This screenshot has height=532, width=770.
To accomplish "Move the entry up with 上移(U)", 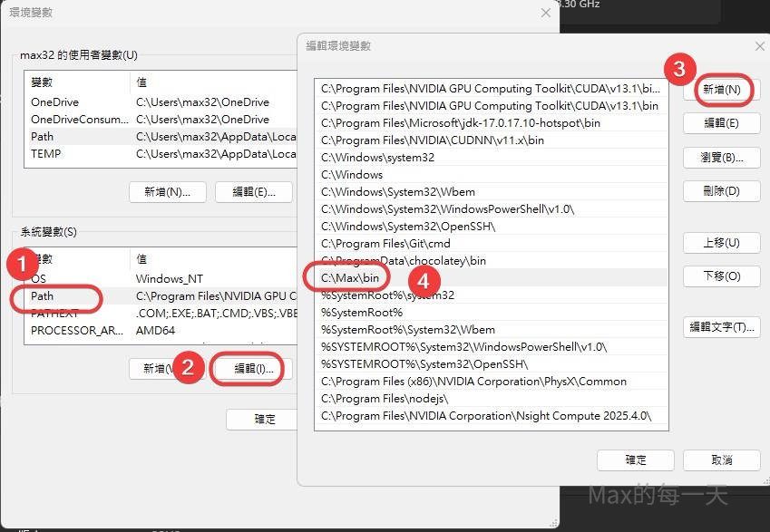I will point(721,243).
